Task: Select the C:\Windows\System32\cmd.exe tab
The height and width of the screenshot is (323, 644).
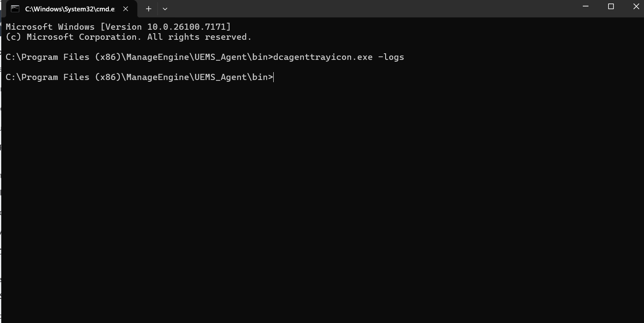Action: coord(71,9)
